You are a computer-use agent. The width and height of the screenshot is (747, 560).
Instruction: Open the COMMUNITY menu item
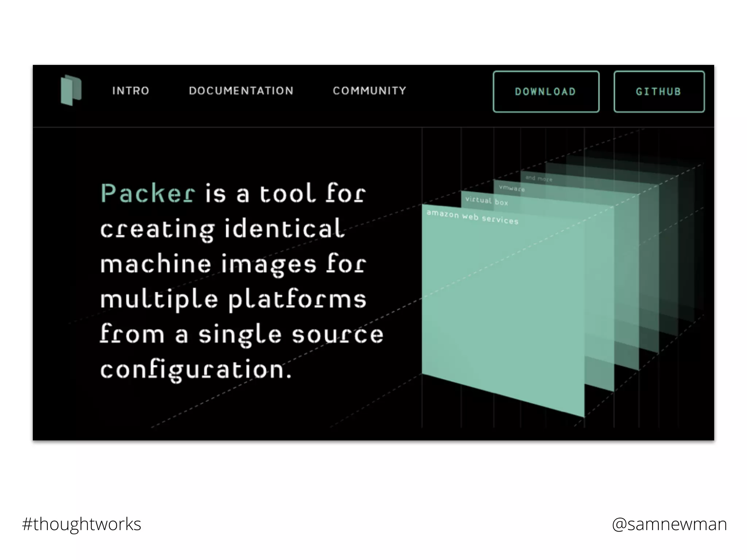coord(369,91)
